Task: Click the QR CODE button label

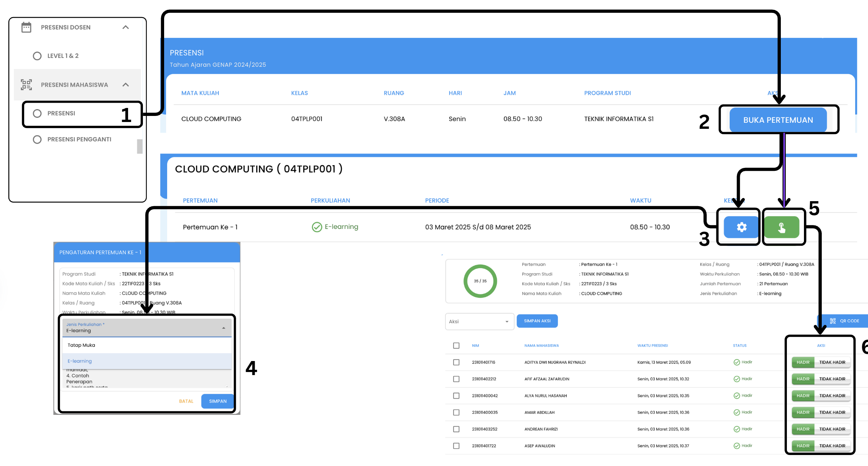Action: point(849,321)
